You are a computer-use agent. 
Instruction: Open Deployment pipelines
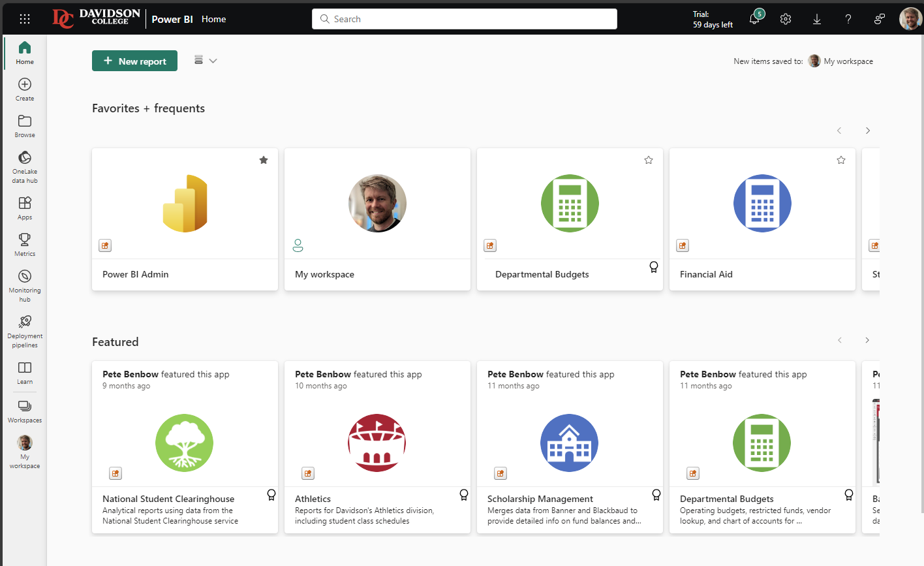(x=25, y=332)
